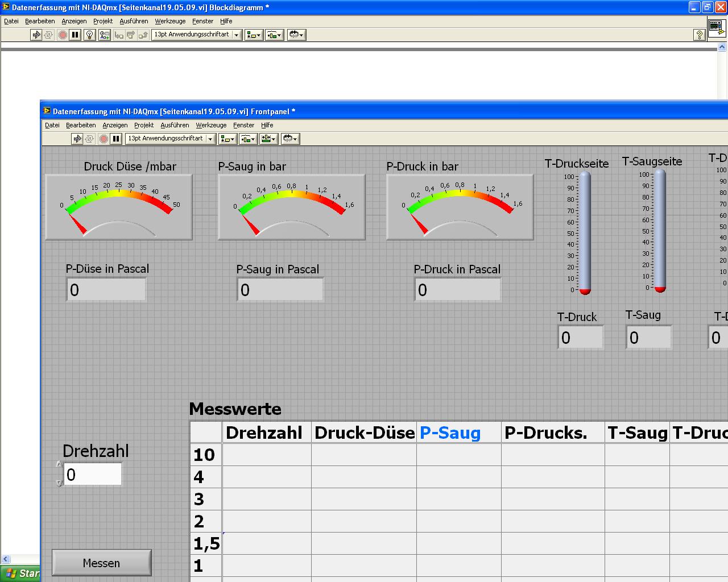The image size is (728, 582).
Task: Open Align Objects dropdown in Blockdiagramm
Action: coord(254,35)
